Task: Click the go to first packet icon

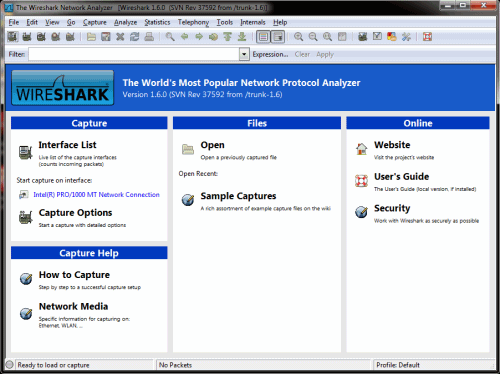Action: coord(228,36)
